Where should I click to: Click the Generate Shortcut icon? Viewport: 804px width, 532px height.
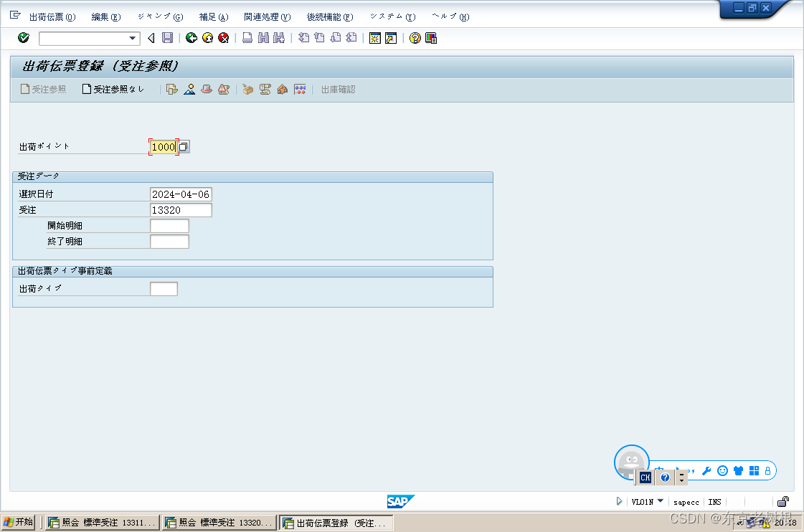(x=391, y=39)
